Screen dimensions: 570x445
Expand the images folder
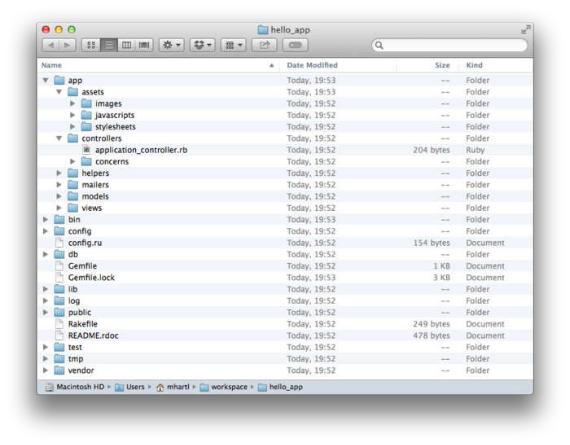click(72, 104)
